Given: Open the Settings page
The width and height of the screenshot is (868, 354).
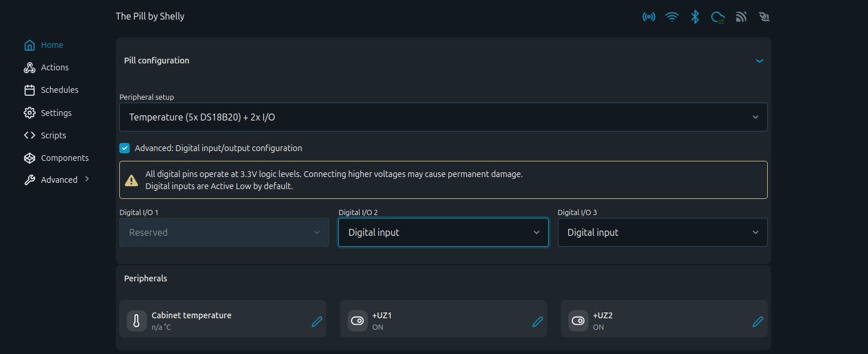Looking at the screenshot, I should pos(56,112).
